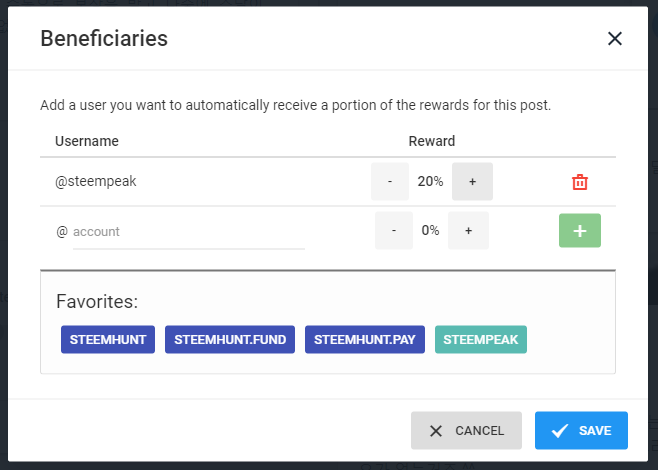Image resolution: width=658 pixels, height=470 pixels.
Task: Pick the STEEMHUNT.PAY favorite
Action: coord(365,339)
